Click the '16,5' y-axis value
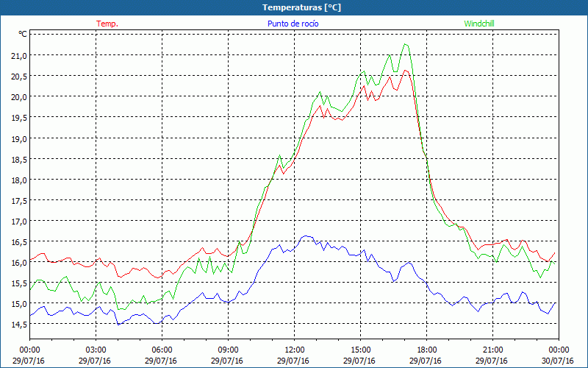The width and height of the screenshot is (588, 368). 20,242
